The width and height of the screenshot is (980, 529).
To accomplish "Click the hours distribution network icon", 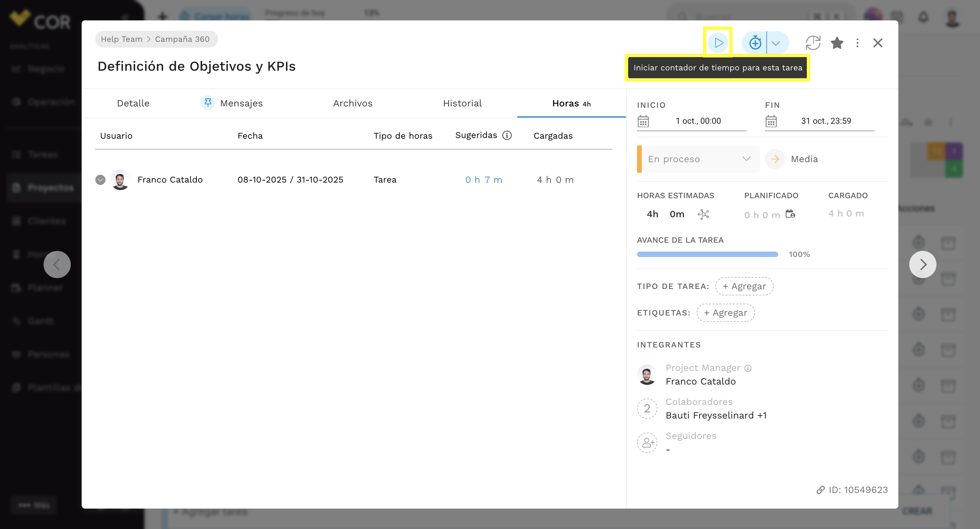I will click(703, 214).
